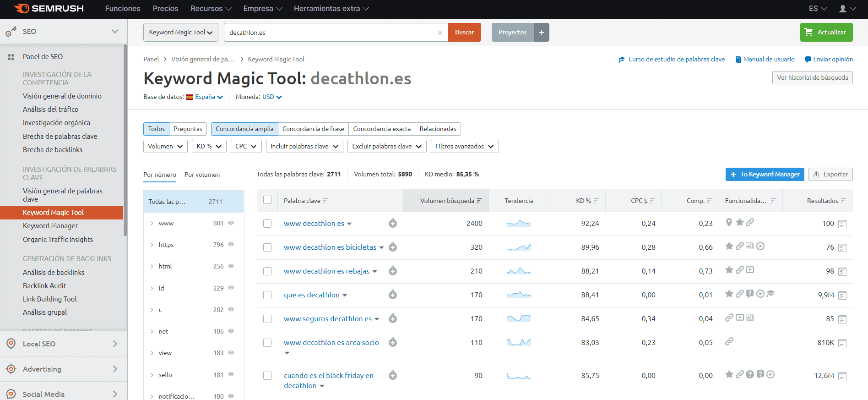The image size is (868, 400).
Task: Switch to the Preguntas tab
Action: click(188, 129)
